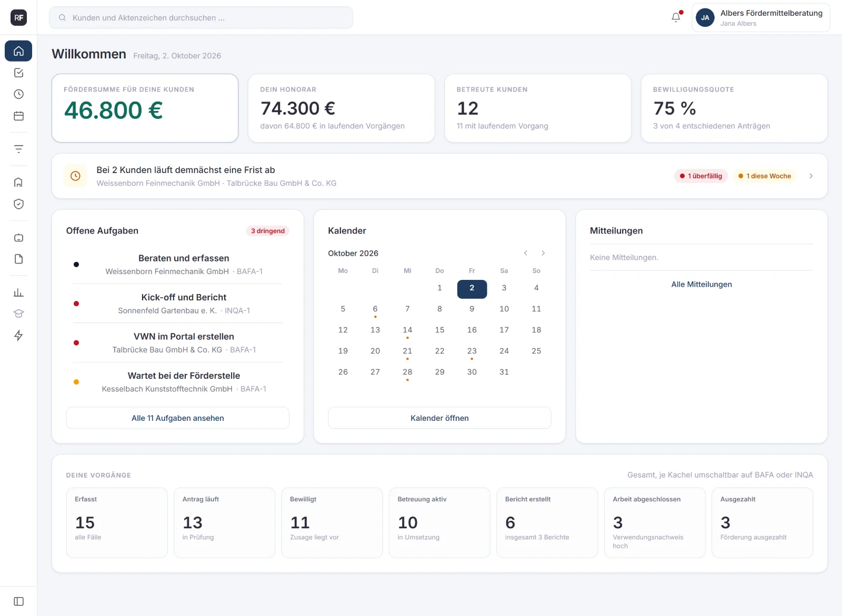842x616 pixels.
Task: Open the notifications bell
Action: click(x=676, y=17)
